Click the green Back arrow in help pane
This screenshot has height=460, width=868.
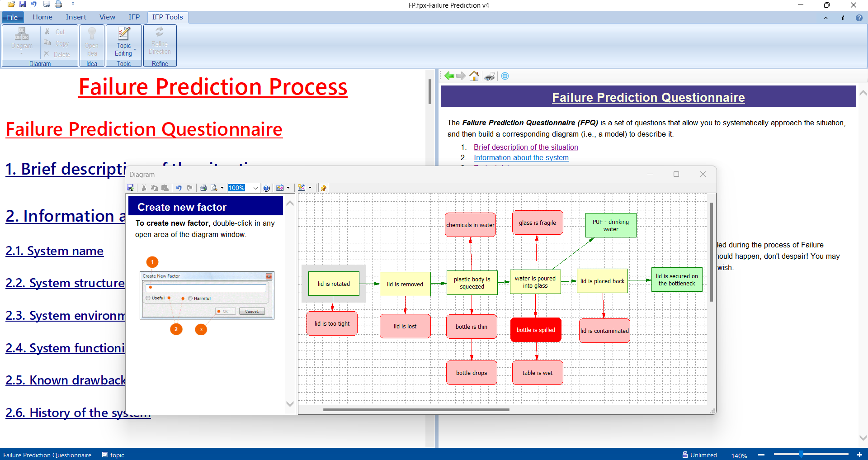449,76
